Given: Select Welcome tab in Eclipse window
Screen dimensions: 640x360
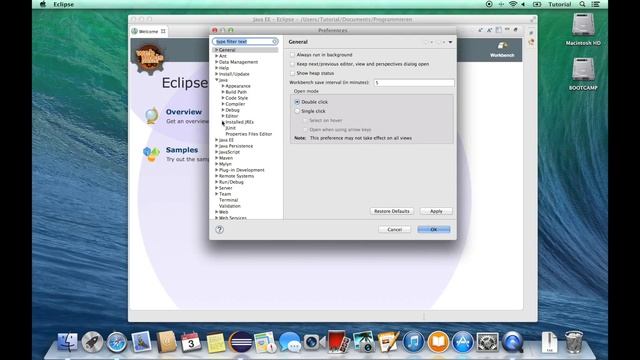Looking at the screenshot, I should click(x=148, y=31).
